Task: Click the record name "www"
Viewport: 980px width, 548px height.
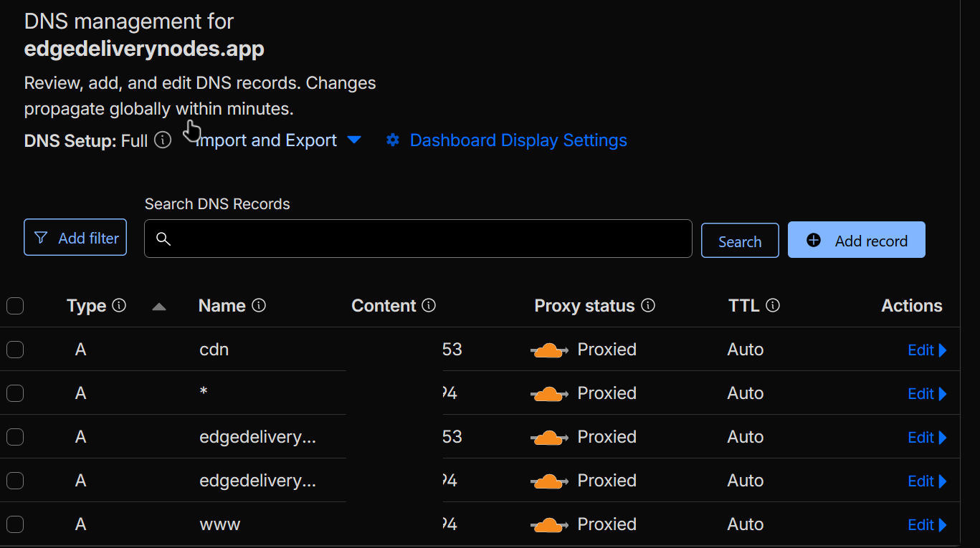Action: tap(220, 524)
